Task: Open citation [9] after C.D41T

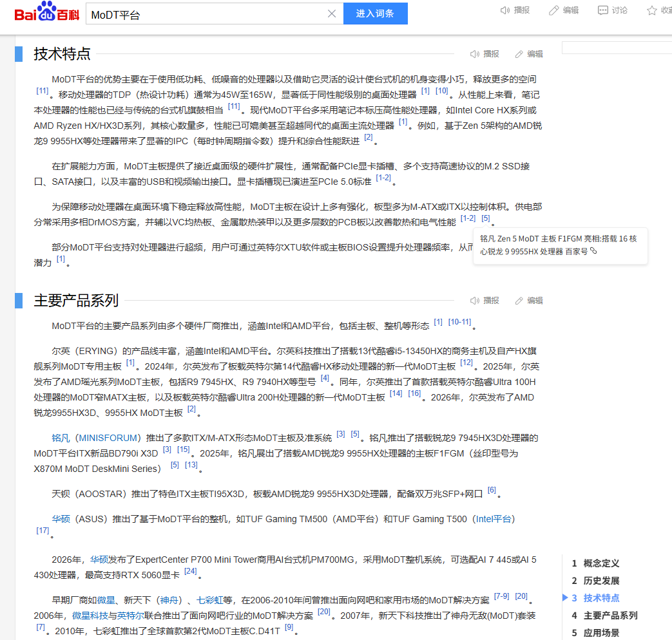Action: pos(289,628)
